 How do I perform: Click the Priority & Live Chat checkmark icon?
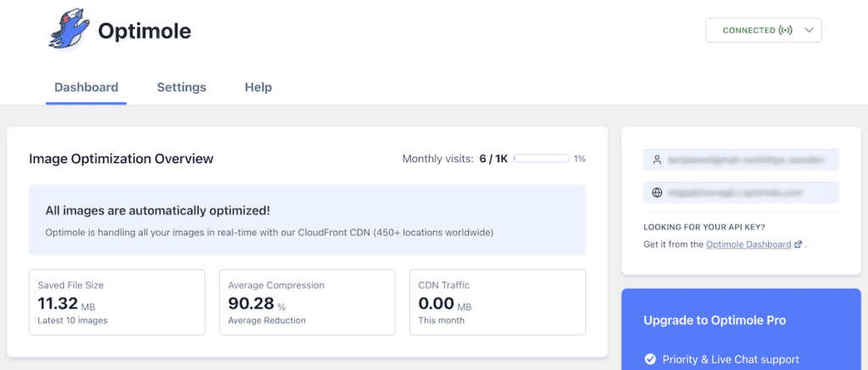coord(650,360)
